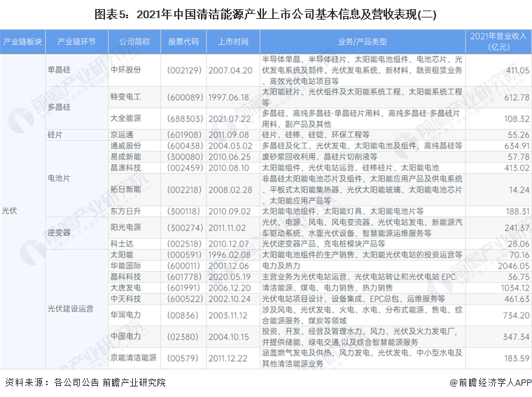532x397 pixels.
Task: Click the chart title 图表5
Action: point(266,14)
